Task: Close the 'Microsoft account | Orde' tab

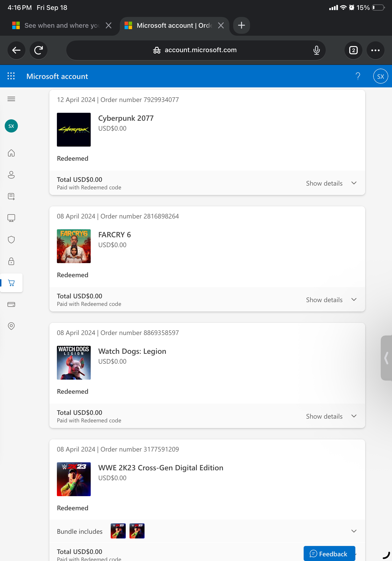Action: (221, 25)
